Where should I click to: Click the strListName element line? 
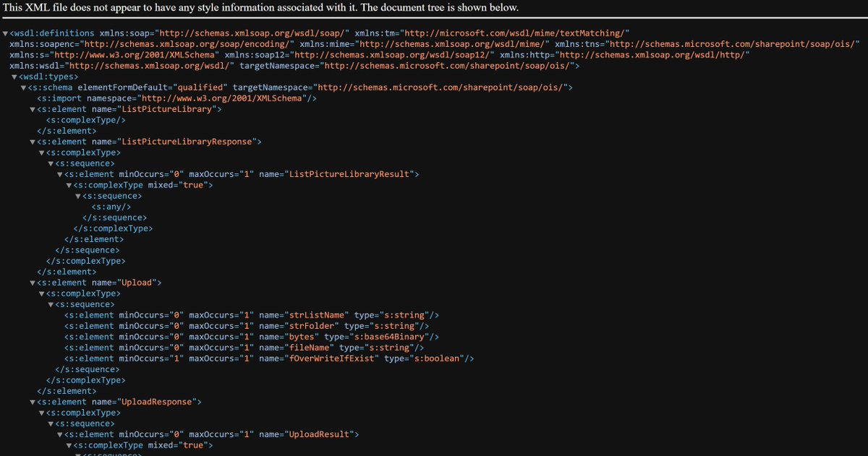(252, 315)
